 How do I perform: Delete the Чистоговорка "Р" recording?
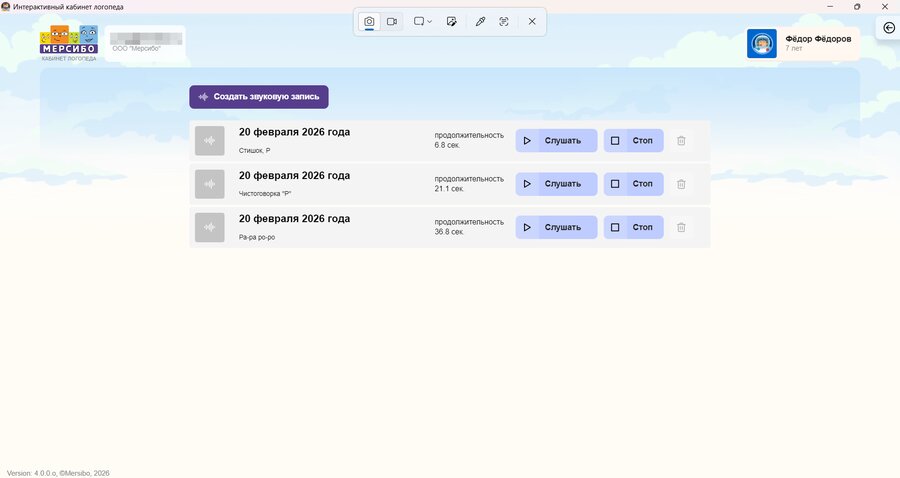(x=681, y=184)
